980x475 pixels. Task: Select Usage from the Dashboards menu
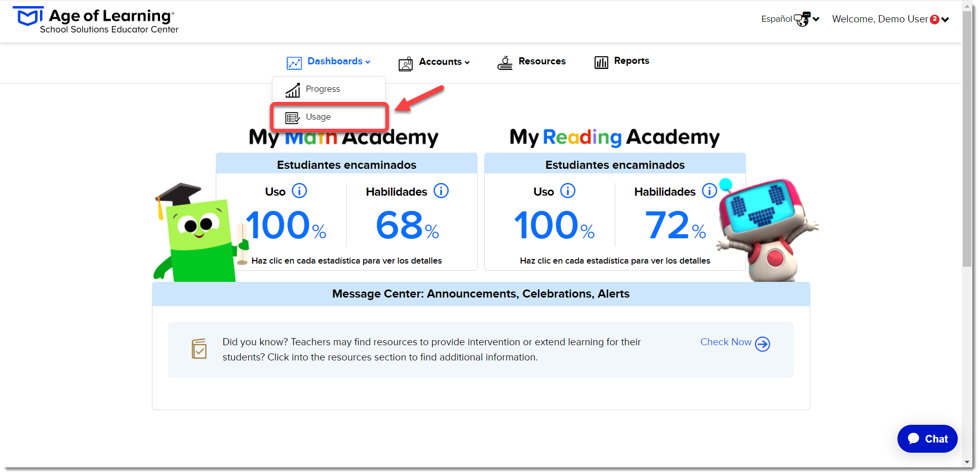(x=329, y=117)
